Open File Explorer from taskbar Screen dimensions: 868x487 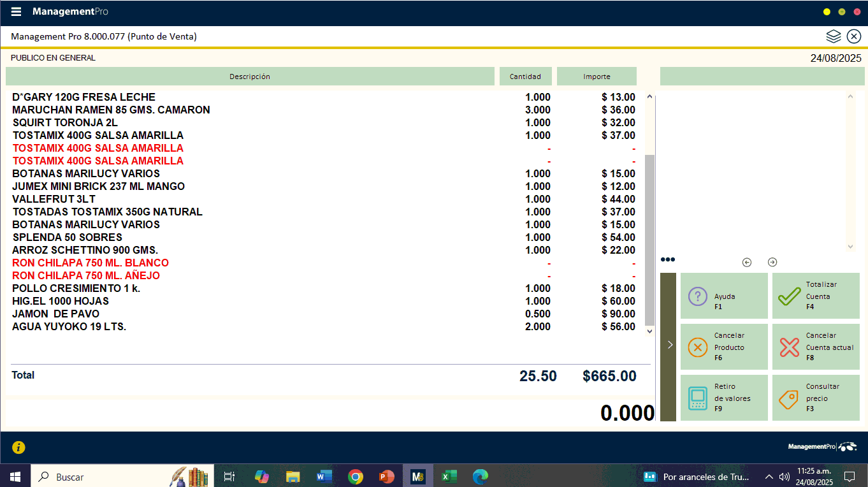coord(293,476)
